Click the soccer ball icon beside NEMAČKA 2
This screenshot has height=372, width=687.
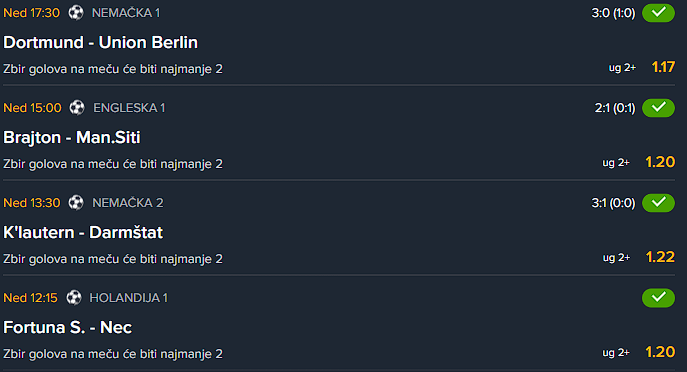tap(76, 202)
